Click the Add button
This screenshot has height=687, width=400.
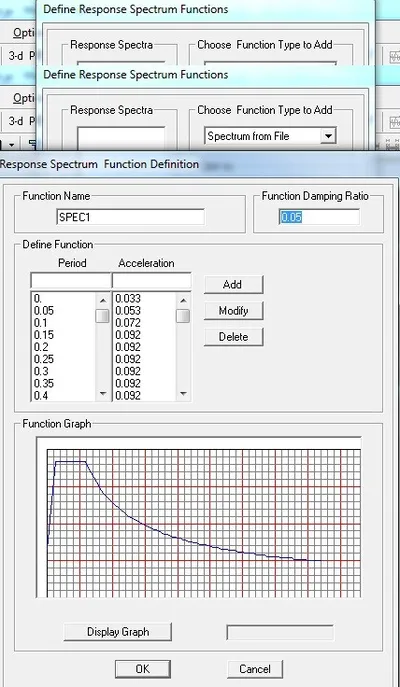click(234, 284)
